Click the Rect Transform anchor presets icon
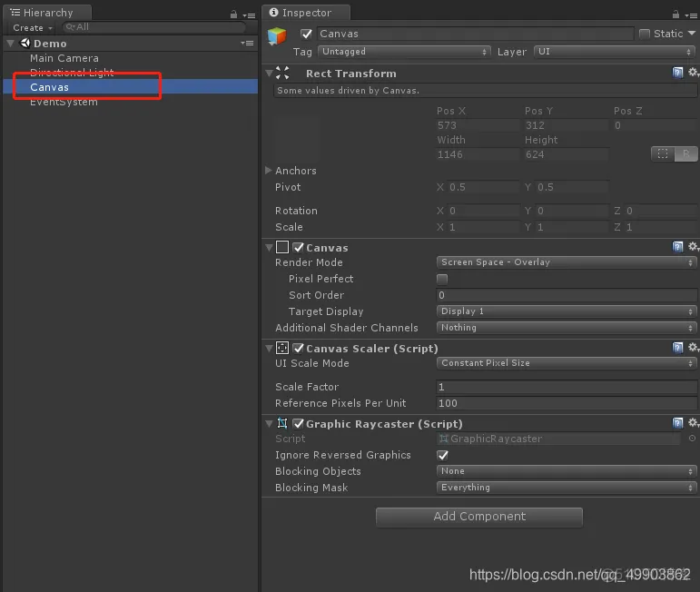Screen dimensions: 700x592 pos(282,73)
